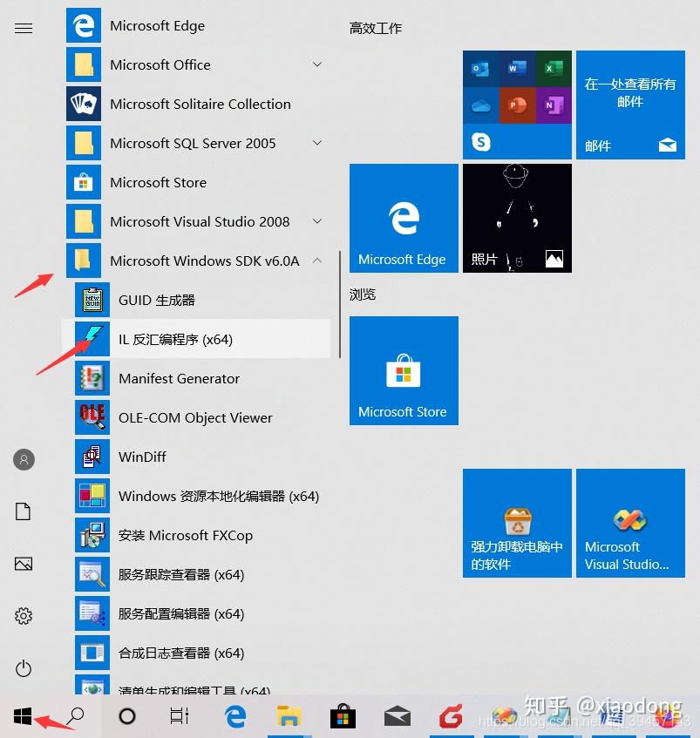Screen dimensions: 700x738
Task: Open Word in the Office tile group
Action: (517, 69)
